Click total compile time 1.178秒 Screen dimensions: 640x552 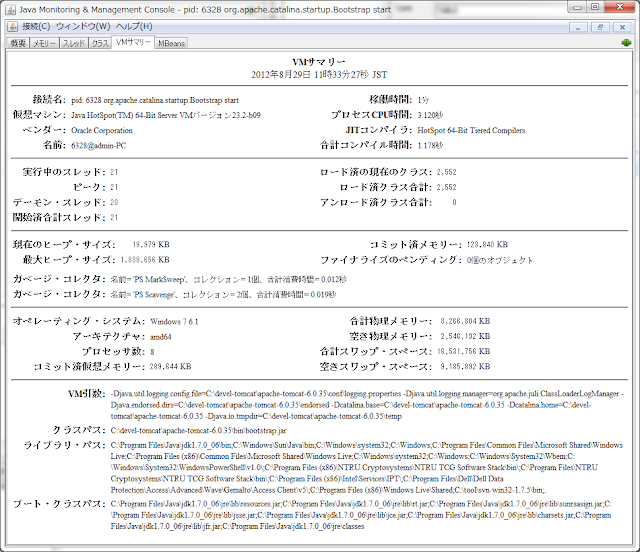point(430,145)
